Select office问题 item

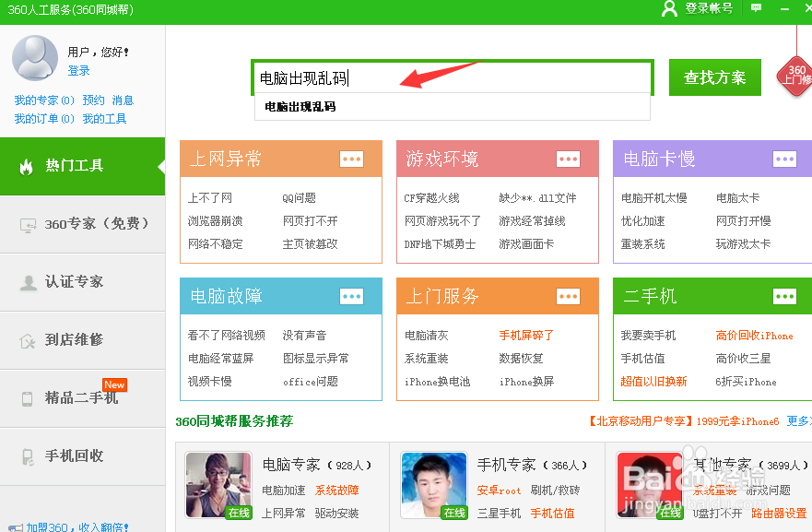pos(311,382)
